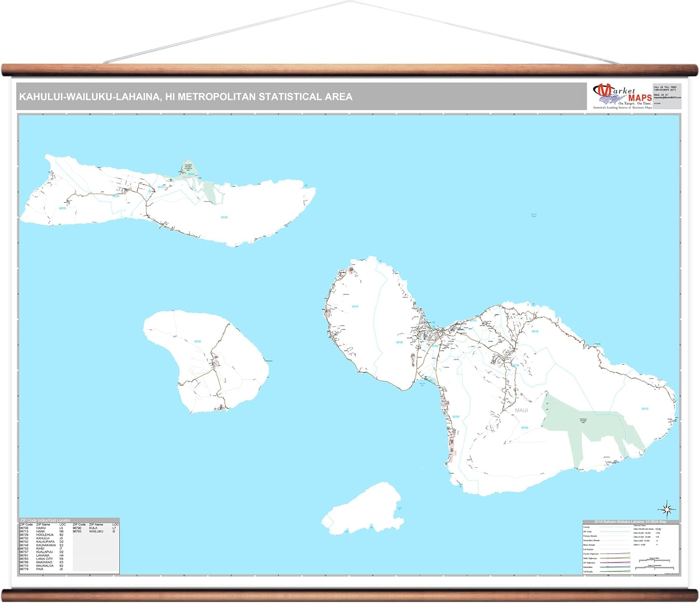Select the 2018 MSA Map legend header
This screenshot has width=700, height=603.
(630, 521)
